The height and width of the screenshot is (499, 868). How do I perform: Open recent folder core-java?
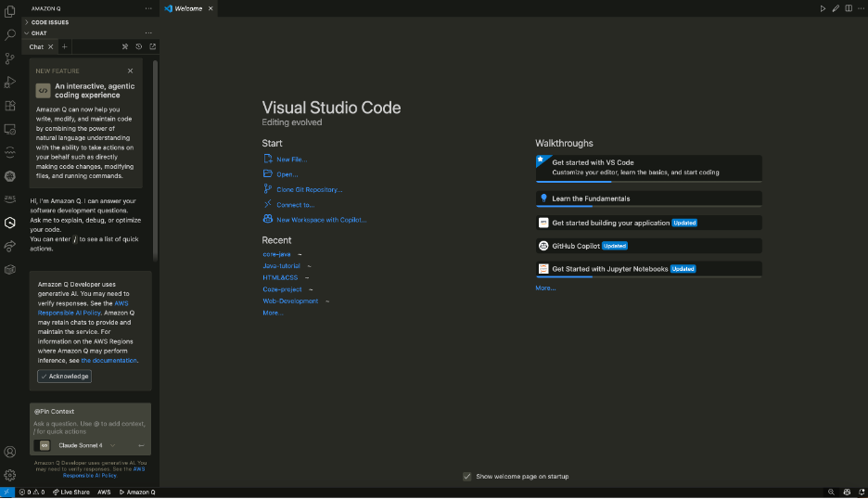[x=276, y=254]
